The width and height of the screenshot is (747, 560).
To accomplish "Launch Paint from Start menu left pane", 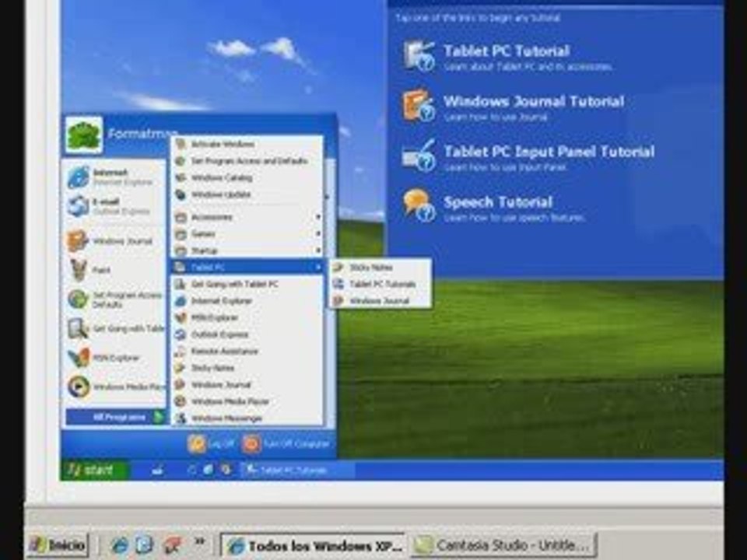I will click(115, 270).
